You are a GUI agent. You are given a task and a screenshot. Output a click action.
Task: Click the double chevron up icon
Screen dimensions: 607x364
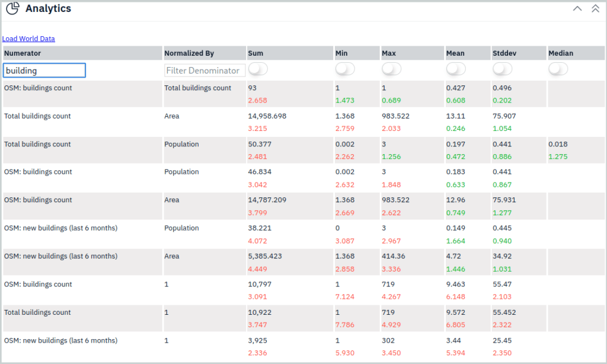(x=595, y=8)
